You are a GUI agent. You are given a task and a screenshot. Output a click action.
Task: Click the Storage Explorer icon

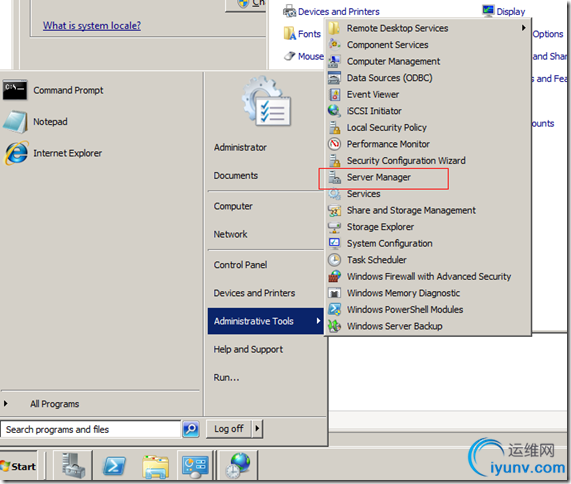[x=334, y=227]
